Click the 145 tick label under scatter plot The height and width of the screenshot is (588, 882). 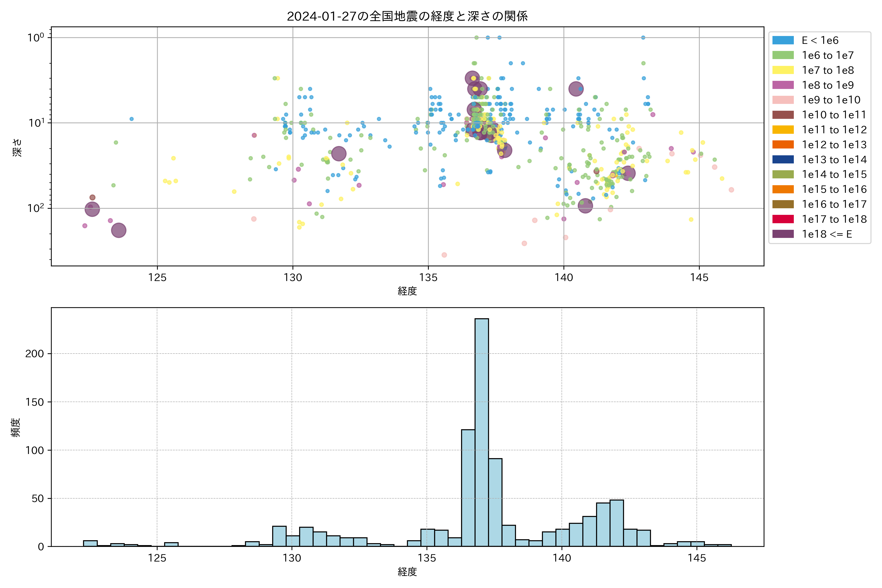tap(699, 278)
